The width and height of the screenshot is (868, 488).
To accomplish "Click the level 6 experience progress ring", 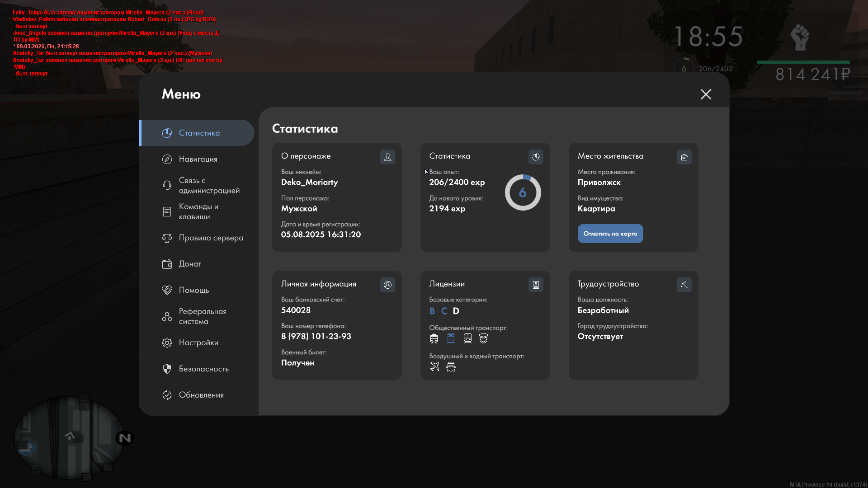I will [x=523, y=192].
